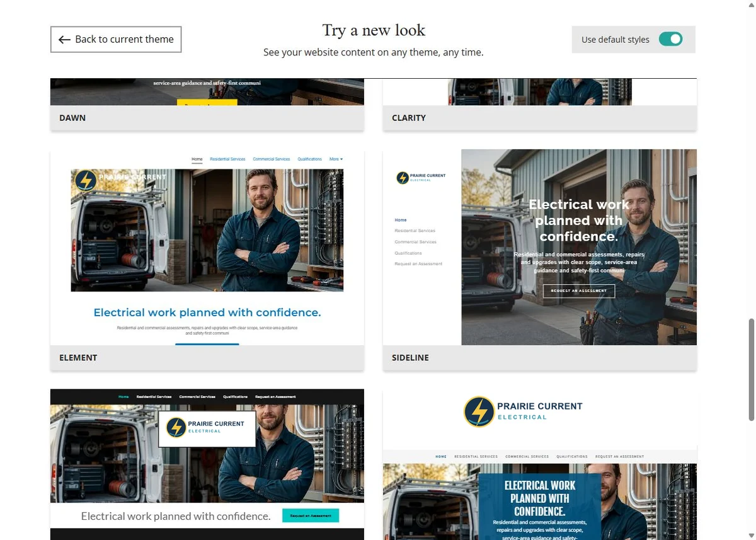Screen dimensions: 756x540
Task: Click Prairie Current logo in Sideline preview
Action: click(x=421, y=178)
